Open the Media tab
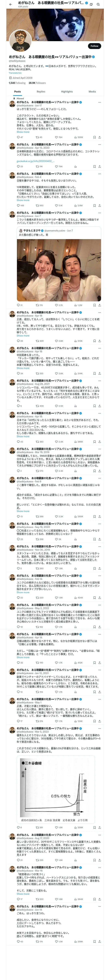The width and height of the screenshot is (110, 980). click(x=92, y=92)
